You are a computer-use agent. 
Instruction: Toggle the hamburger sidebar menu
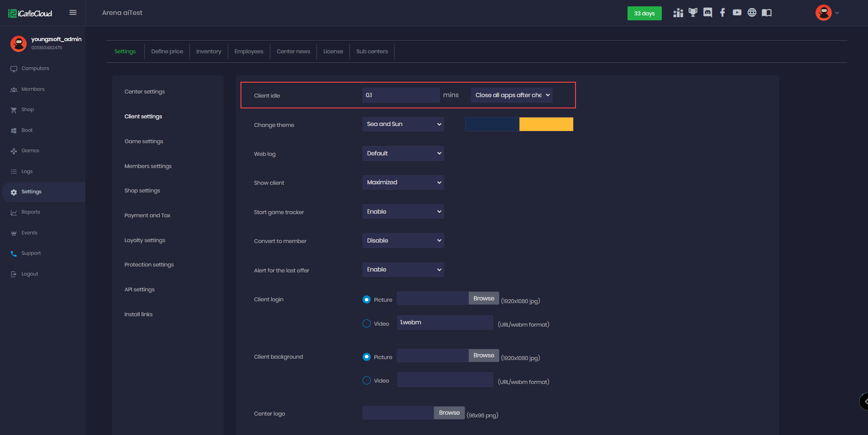(73, 13)
